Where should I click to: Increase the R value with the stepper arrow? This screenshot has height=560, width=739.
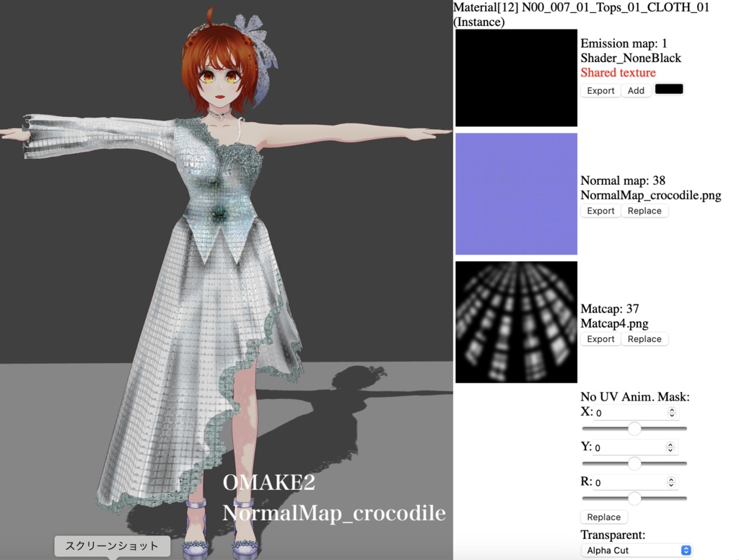point(671,478)
